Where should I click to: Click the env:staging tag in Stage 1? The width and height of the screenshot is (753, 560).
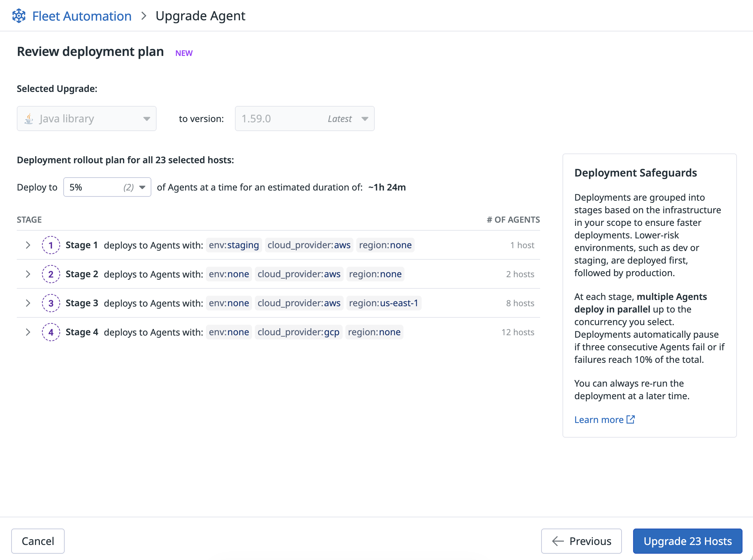pyautogui.click(x=234, y=245)
